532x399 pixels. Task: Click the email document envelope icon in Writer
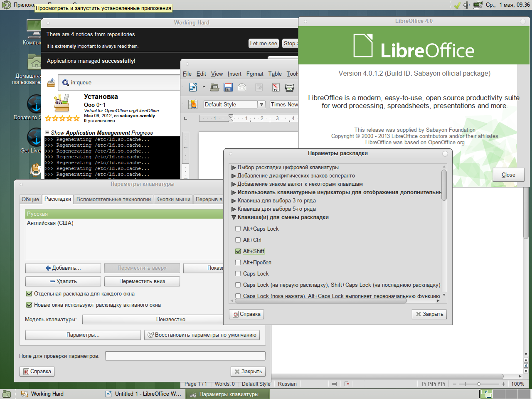pos(242,87)
